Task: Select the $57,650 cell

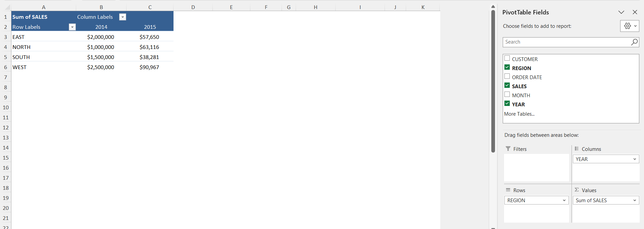Action: point(150,37)
